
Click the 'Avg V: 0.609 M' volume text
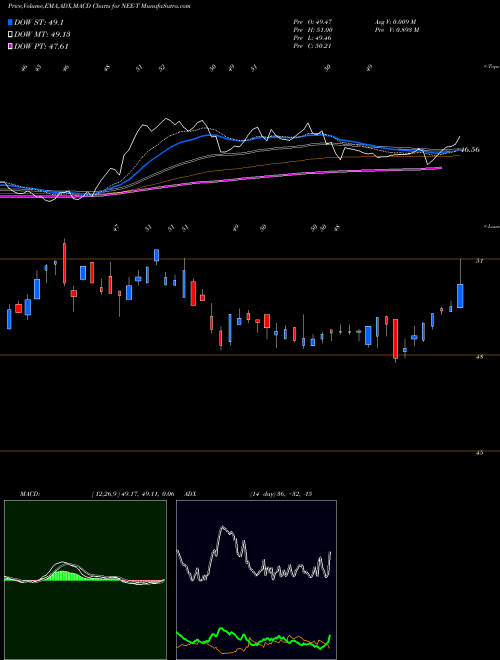coord(395,21)
